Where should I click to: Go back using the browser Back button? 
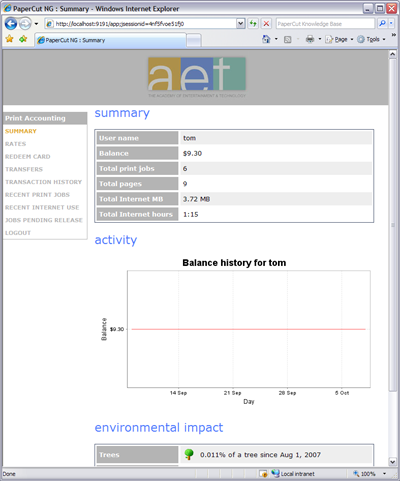[x=11, y=24]
